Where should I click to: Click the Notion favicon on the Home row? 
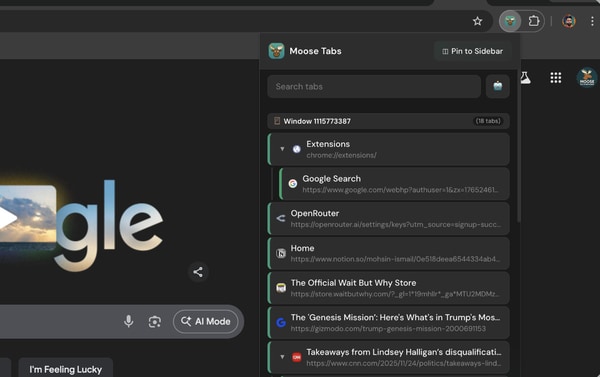pyautogui.click(x=281, y=253)
